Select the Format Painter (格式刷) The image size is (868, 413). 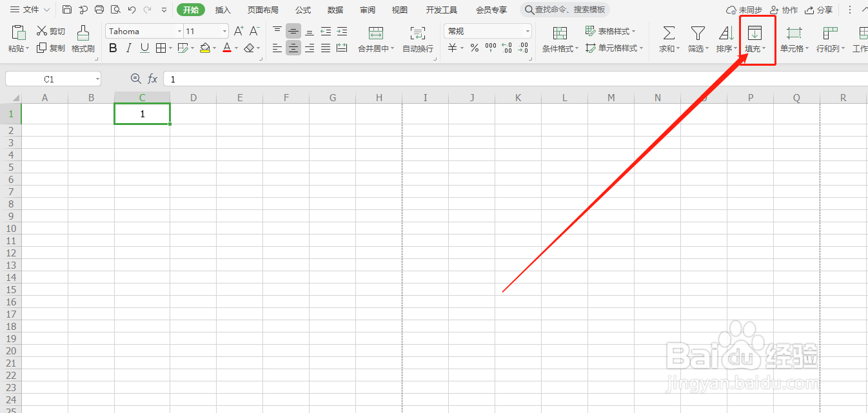point(83,39)
